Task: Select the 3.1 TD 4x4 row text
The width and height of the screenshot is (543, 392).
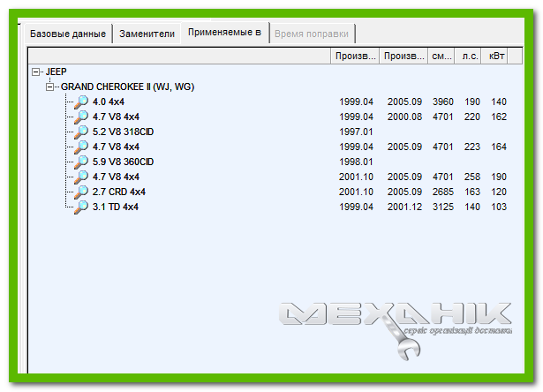Action: point(116,207)
